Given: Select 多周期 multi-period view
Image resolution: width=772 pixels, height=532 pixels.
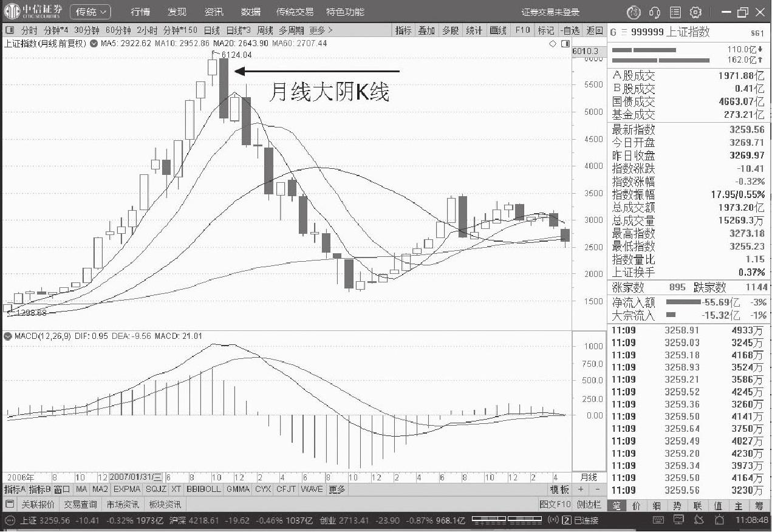Looking at the screenshot, I should tap(292, 30).
